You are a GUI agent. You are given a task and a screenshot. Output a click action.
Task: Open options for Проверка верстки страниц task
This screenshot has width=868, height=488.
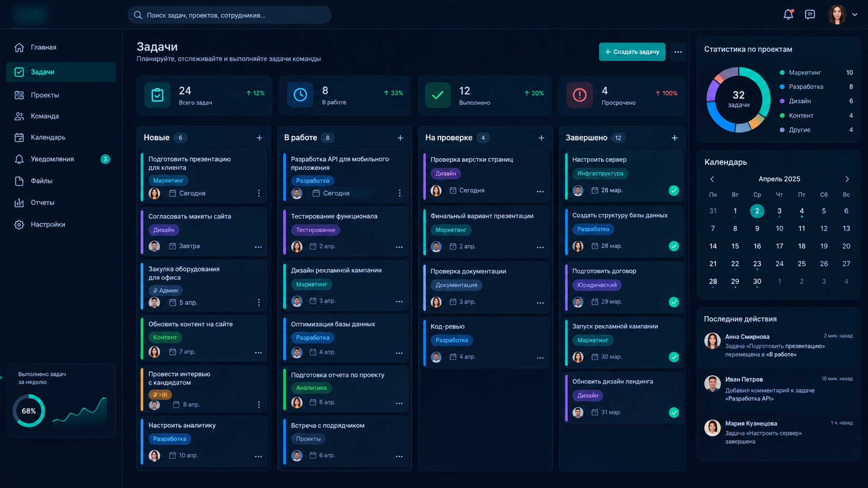[x=540, y=192]
